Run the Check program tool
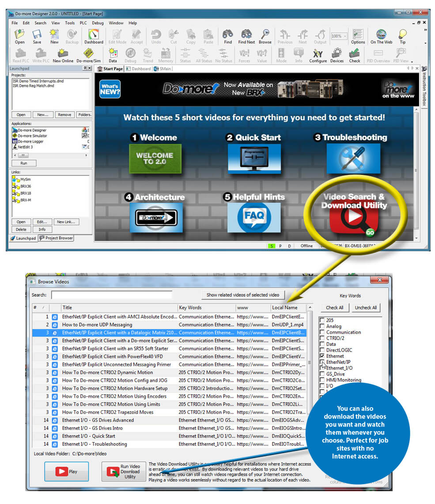Viewport: 435px width, 504px height. [354, 55]
